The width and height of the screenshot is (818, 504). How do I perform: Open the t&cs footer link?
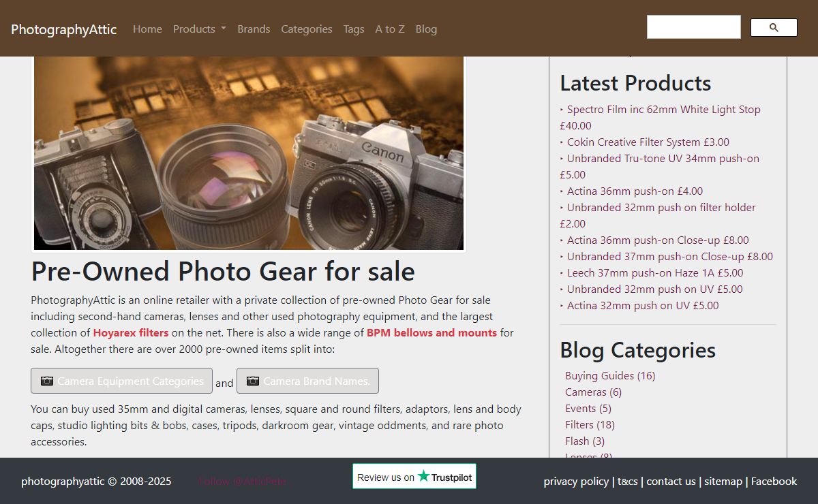coord(628,481)
